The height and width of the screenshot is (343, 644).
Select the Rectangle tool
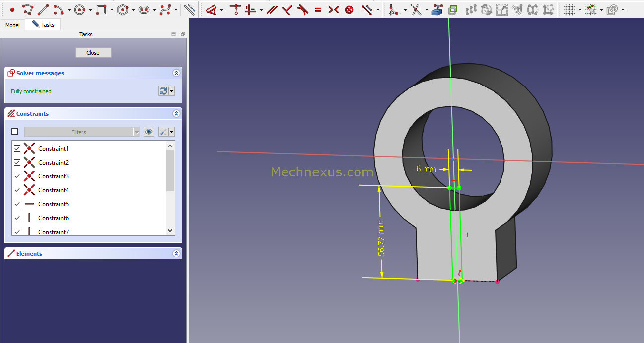tap(101, 9)
